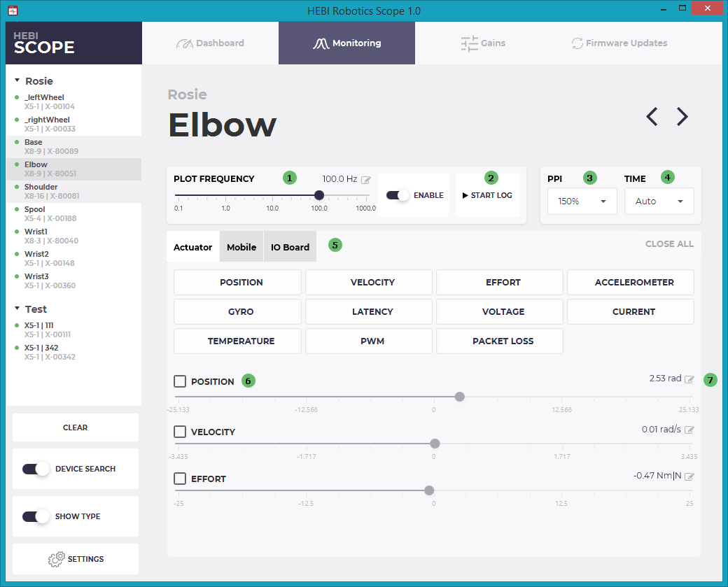Click the plot frequency slider handle

pyautogui.click(x=318, y=195)
